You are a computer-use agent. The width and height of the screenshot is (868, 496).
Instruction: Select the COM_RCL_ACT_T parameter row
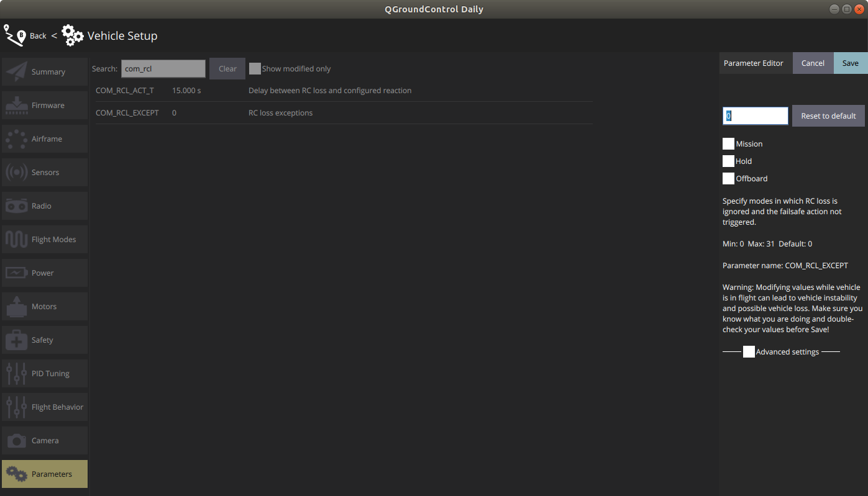click(344, 91)
